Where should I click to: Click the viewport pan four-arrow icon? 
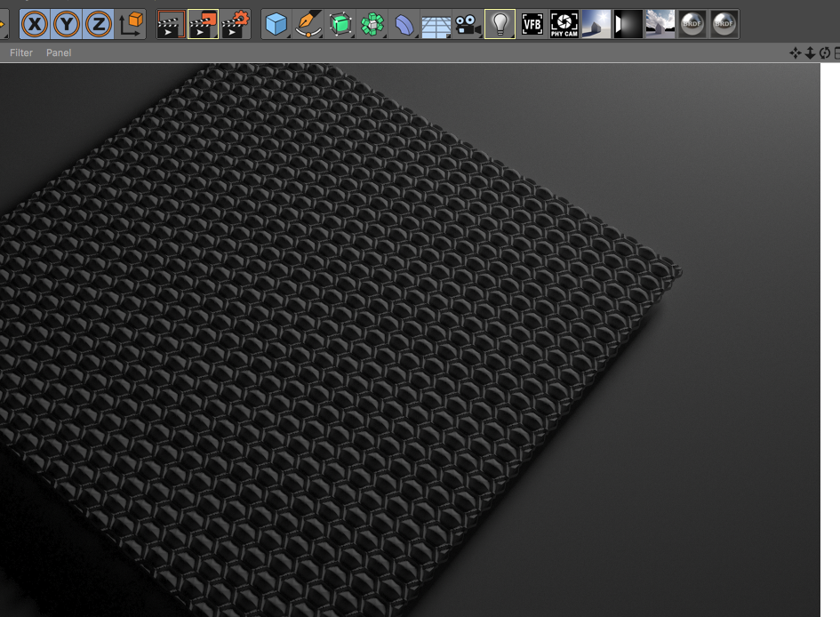click(x=796, y=53)
